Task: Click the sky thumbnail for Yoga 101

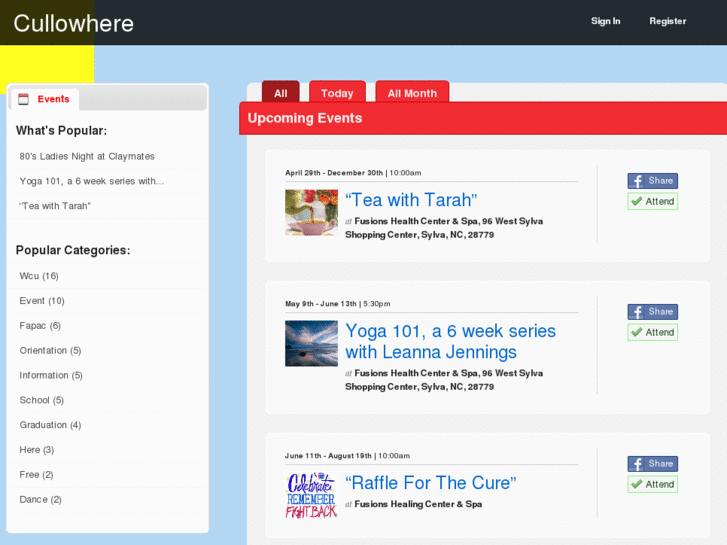Action: [x=311, y=343]
